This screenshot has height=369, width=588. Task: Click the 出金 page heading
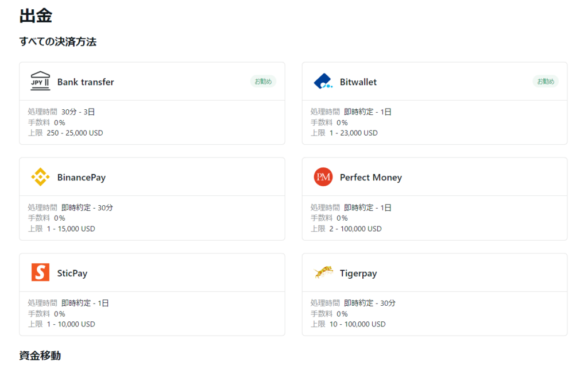(36, 16)
